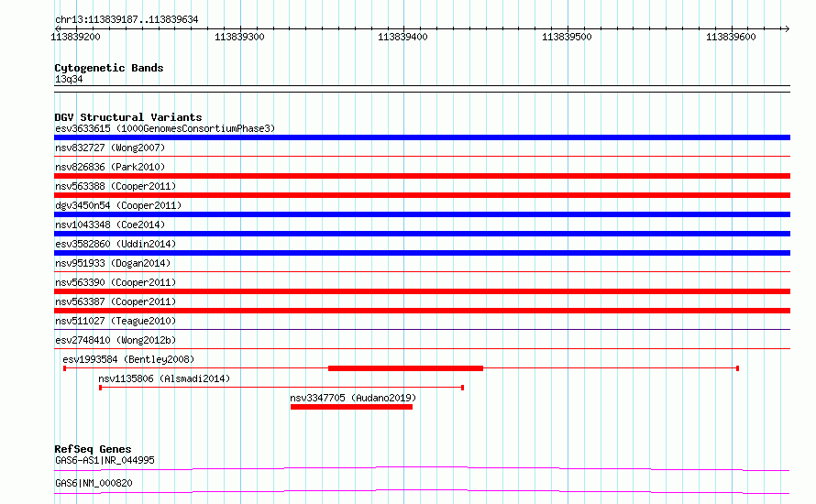Select the red bar under nsv563390
Viewport: 816px width, 504px height.
pos(422,291)
